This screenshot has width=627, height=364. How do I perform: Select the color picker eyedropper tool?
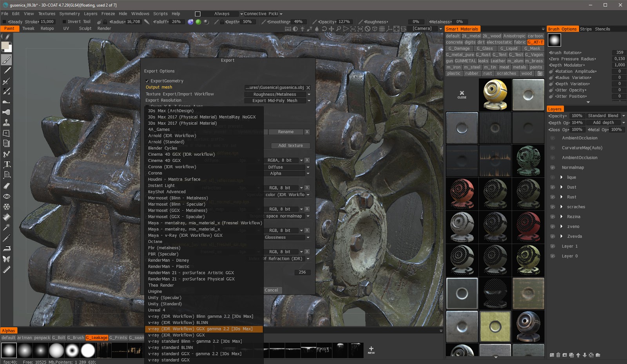click(6, 238)
